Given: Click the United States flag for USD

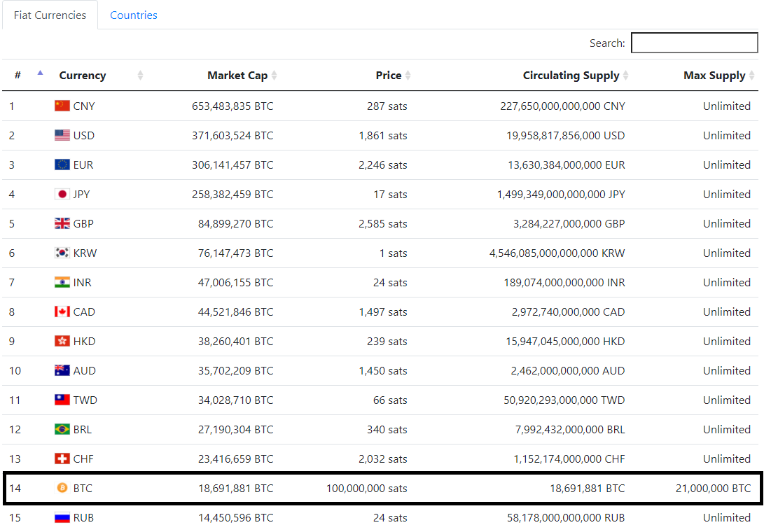Looking at the screenshot, I should pyautogui.click(x=62, y=135).
